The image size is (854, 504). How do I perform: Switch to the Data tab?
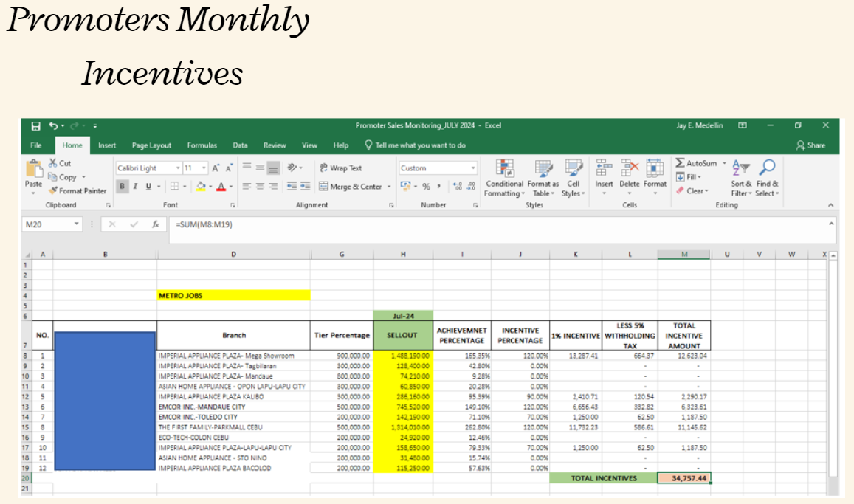coord(240,145)
